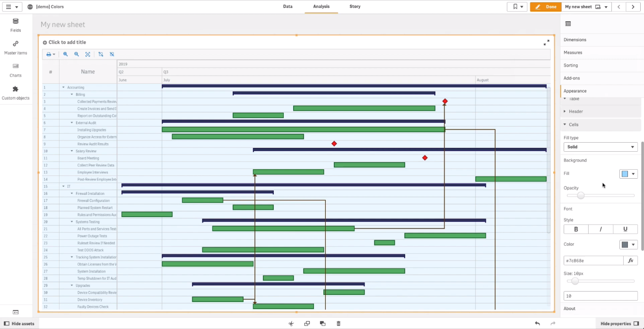644x329 pixels.
Task: Zoom out on the Gantt chart
Action: point(76,54)
